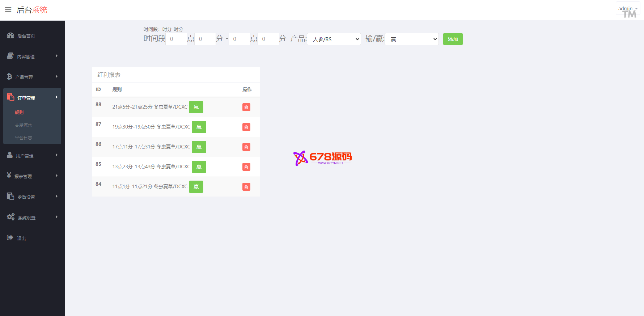Delete rule ID 84 with trash icon
This screenshot has width=644, height=316.
point(246,187)
